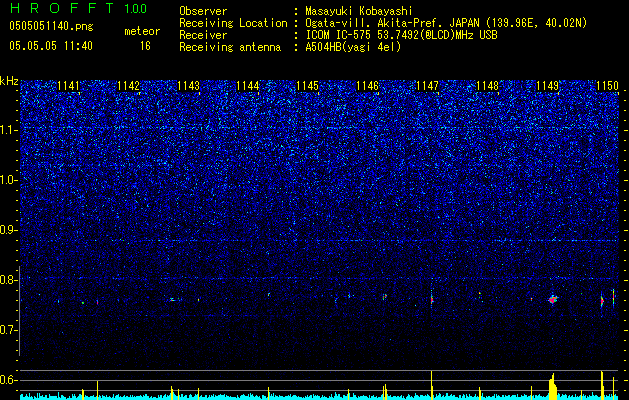The height and width of the screenshot is (400, 629).
Task: Click the meteor echo streak at 1147
Action: pyautogui.click(x=432, y=298)
